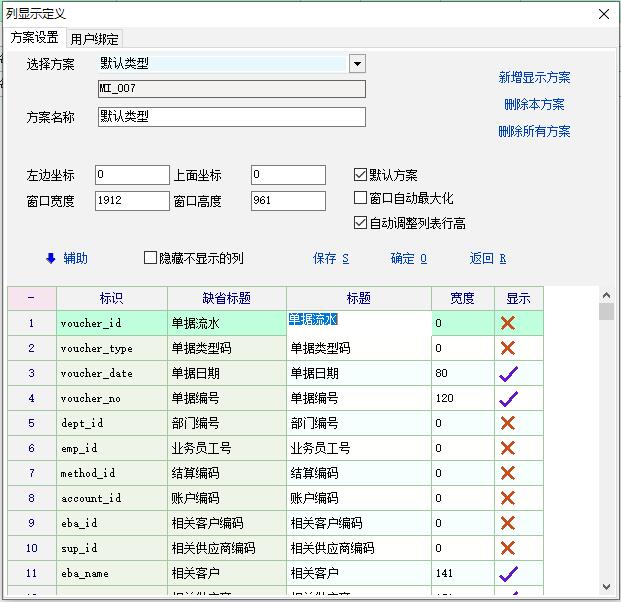Image resolution: width=621 pixels, height=602 pixels.
Task: Toggle 自动调整列表行高 checkbox
Action: (361, 223)
